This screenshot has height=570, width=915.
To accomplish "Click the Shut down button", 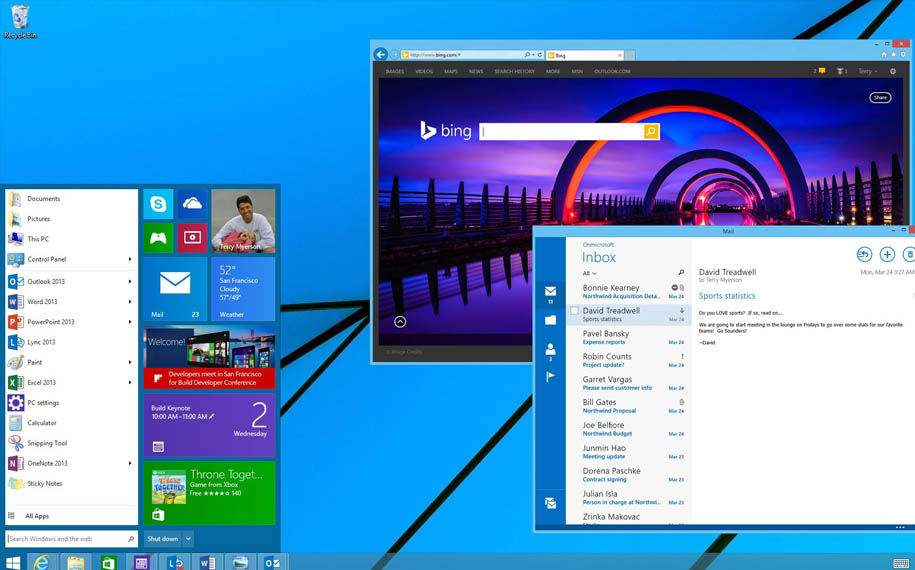I will coord(163,539).
